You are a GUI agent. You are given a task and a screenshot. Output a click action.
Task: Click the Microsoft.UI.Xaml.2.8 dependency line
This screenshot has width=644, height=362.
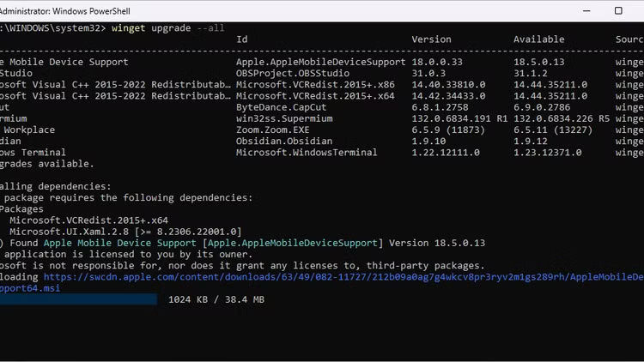[x=125, y=232]
